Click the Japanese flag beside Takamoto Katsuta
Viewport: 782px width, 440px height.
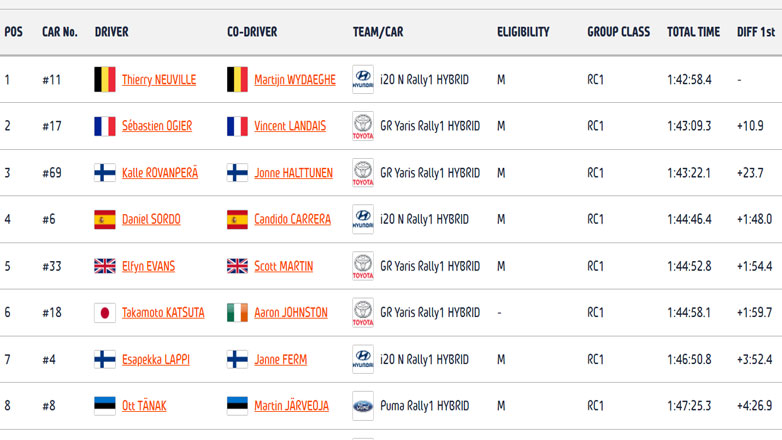click(104, 313)
